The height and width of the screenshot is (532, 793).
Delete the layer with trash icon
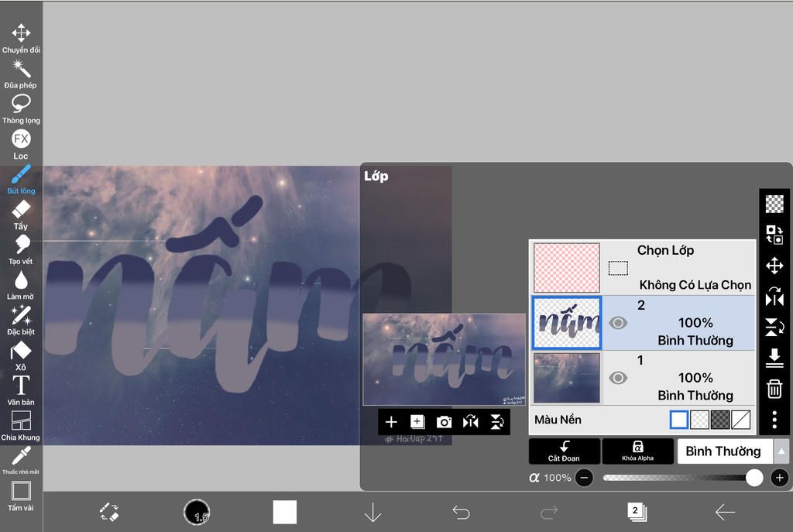coord(774,389)
